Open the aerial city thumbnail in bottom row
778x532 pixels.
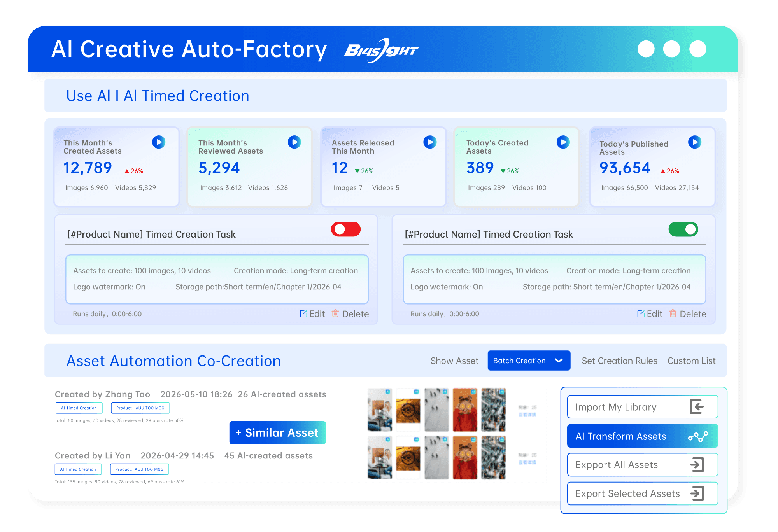[x=493, y=457]
